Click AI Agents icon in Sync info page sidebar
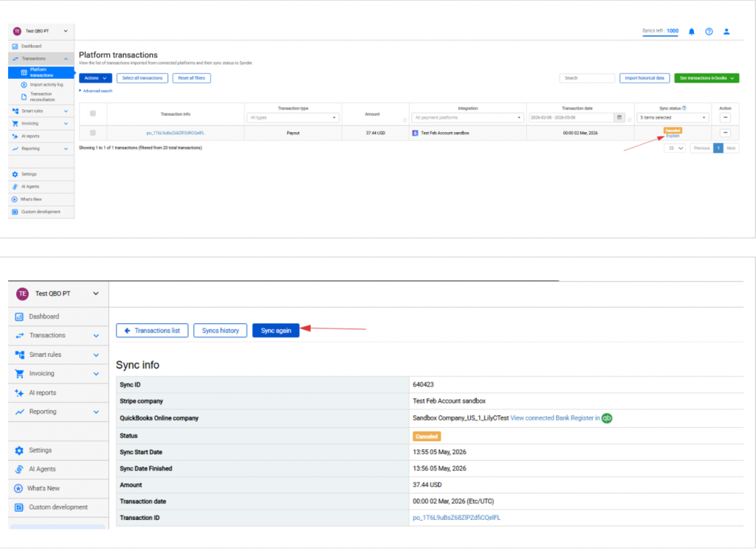Screen dimensions: 756x551 tap(19, 470)
